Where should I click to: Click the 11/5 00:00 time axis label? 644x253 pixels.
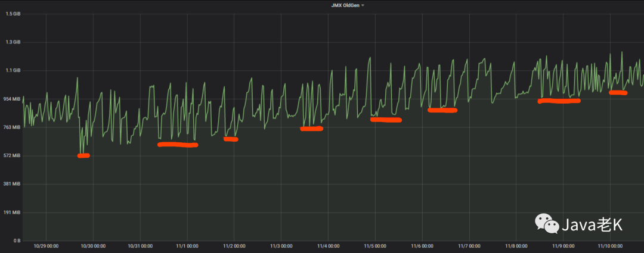[x=375, y=246]
